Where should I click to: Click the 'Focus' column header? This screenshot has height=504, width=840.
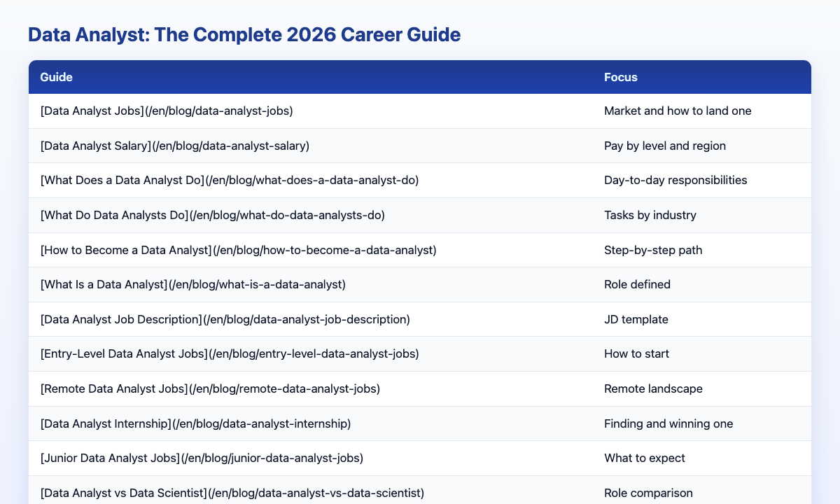pyautogui.click(x=701, y=77)
